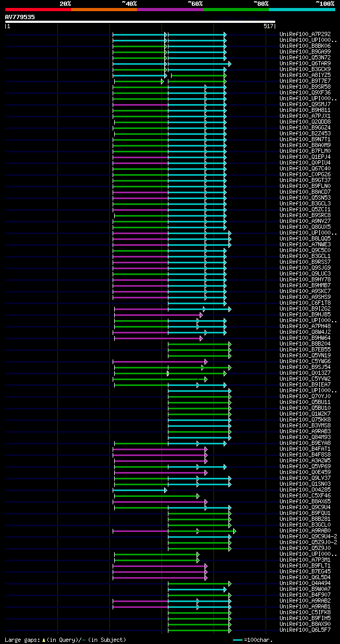Click the green segment of the identity legend
The height and width of the screenshot is (644, 340).
pyautogui.click(x=236, y=9)
